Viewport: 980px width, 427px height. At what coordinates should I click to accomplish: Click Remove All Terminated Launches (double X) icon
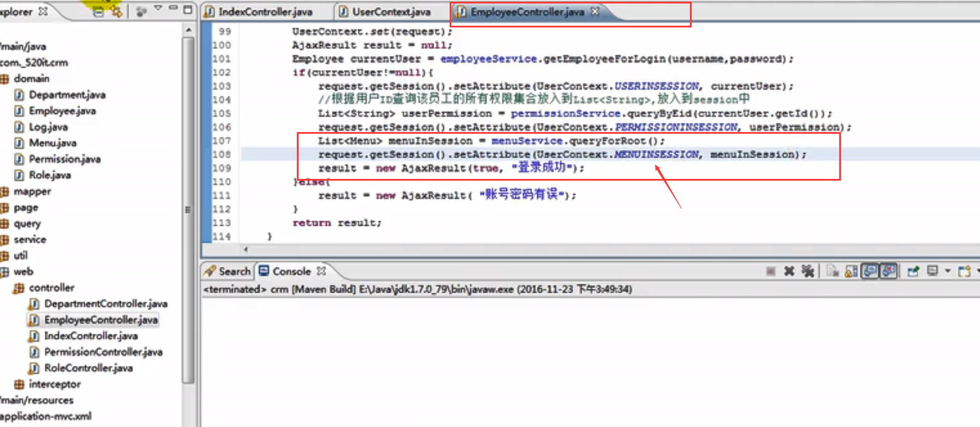pyautogui.click(x=808, y=271)
